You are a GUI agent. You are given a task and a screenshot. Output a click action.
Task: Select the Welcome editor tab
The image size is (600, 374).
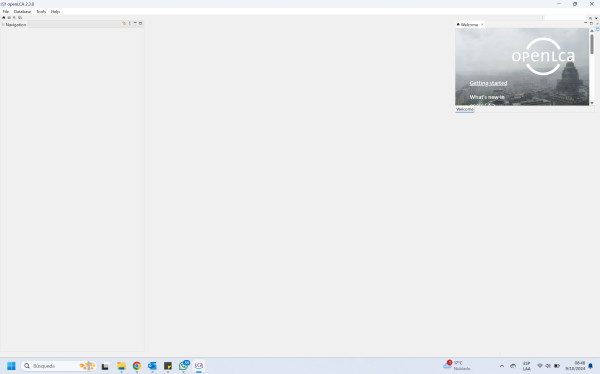click(x=467, y=24)
